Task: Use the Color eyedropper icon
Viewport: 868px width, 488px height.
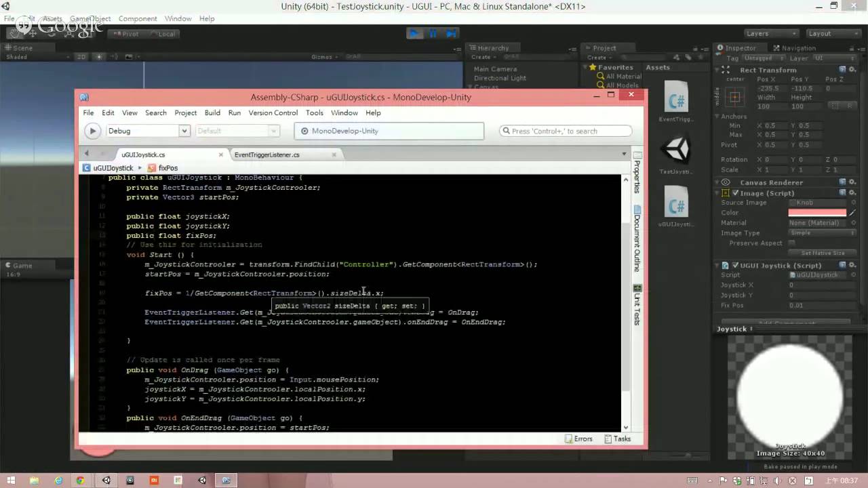Action: point(853,213)
